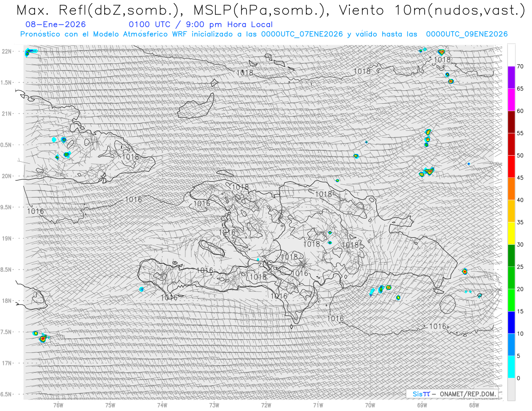Click the '19N' latitude label
This screenshot has height=411, width=532.
(7, 239)
